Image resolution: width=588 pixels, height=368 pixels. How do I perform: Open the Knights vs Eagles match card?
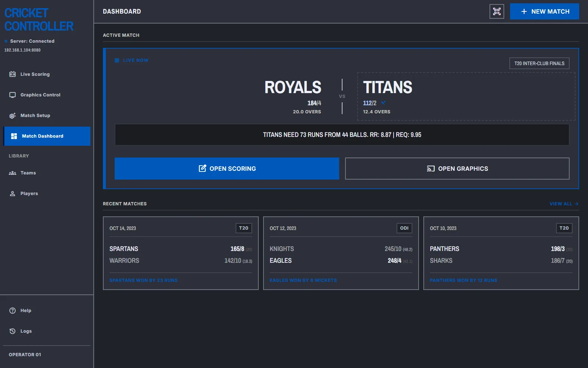[341, 253]
